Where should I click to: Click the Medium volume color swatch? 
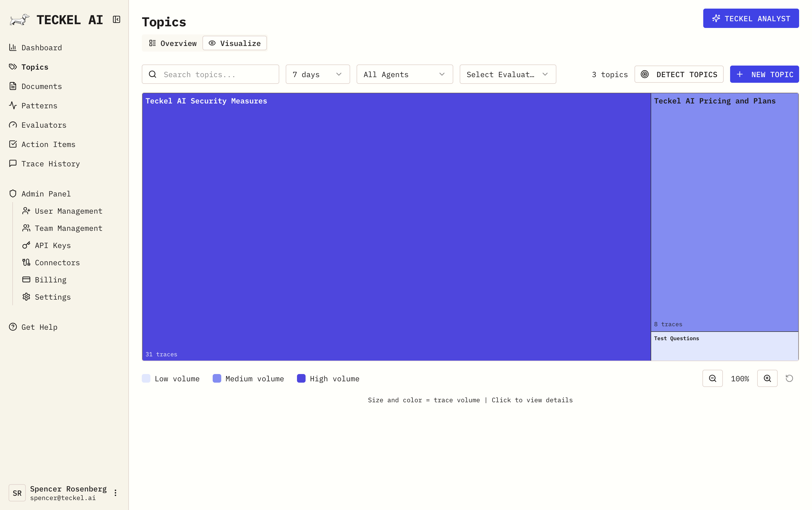217,378
